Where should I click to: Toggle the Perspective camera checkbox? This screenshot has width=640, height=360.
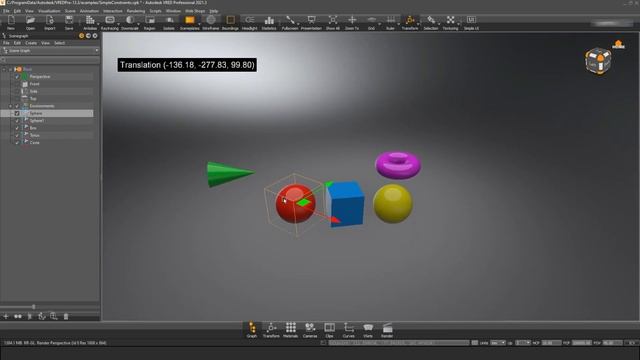click(x=17, y=77)
